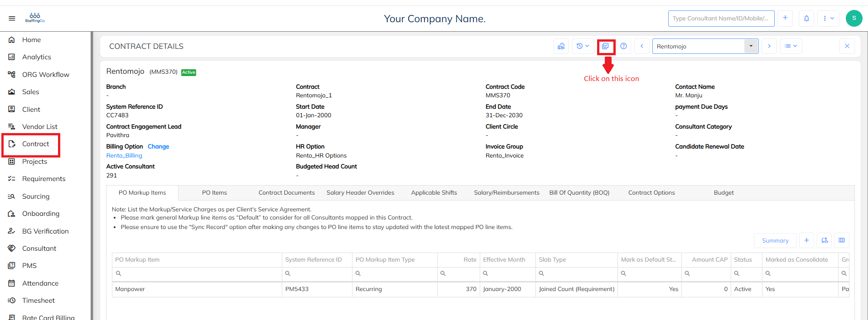Open the notifications bell
The image size is (868, 320).
[x=806, y=18]
